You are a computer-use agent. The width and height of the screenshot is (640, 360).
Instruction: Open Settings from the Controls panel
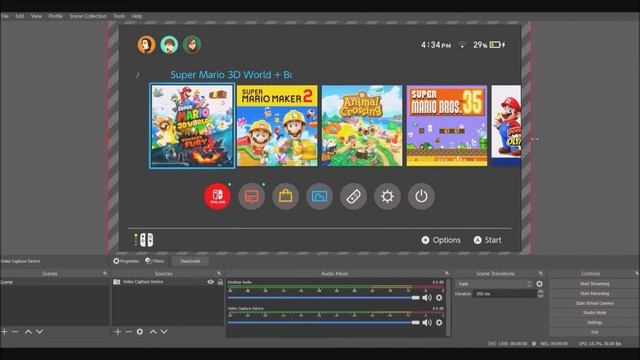[594, 322]
